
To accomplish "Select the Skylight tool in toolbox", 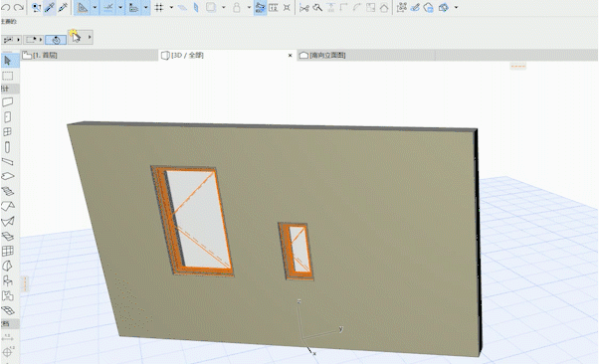I will coord(8,236).
